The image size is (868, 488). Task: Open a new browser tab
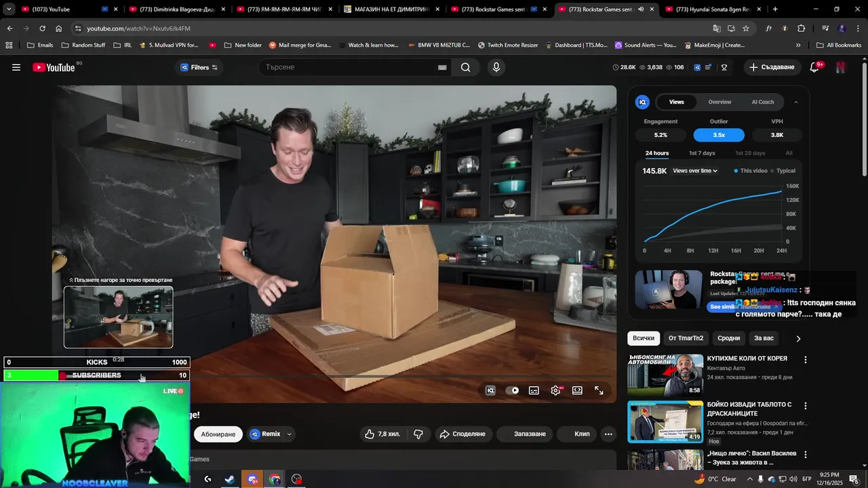(775, 9)
